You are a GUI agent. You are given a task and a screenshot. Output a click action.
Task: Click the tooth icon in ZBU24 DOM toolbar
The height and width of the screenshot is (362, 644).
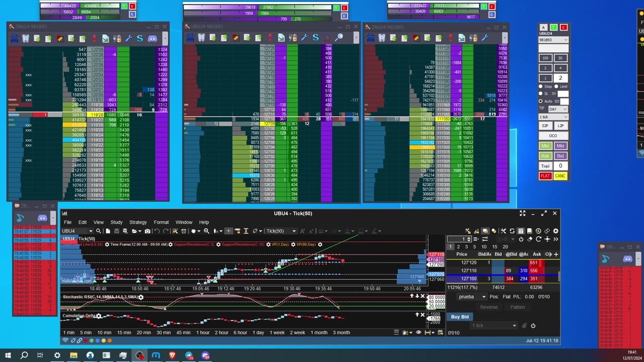[x=26, y=38]
